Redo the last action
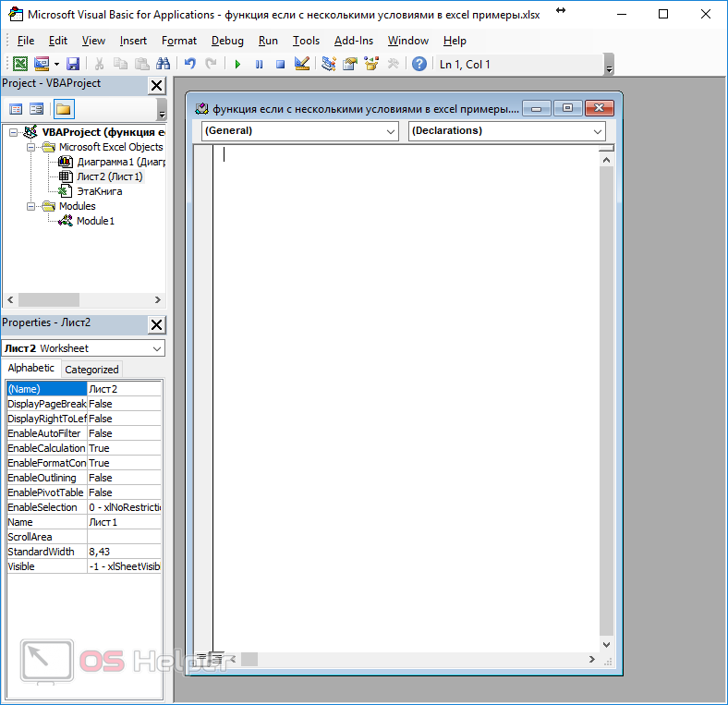 point(211,64)
